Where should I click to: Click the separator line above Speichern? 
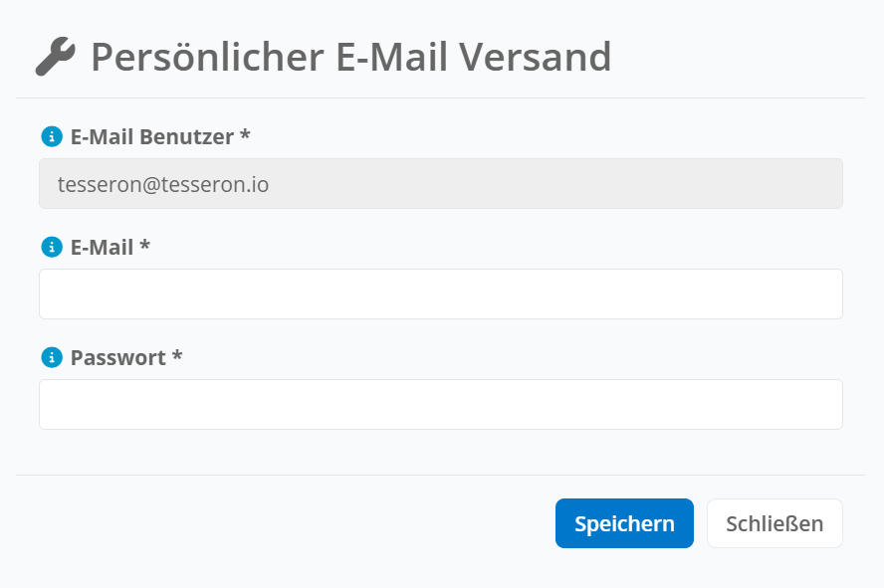pos(440,475)
